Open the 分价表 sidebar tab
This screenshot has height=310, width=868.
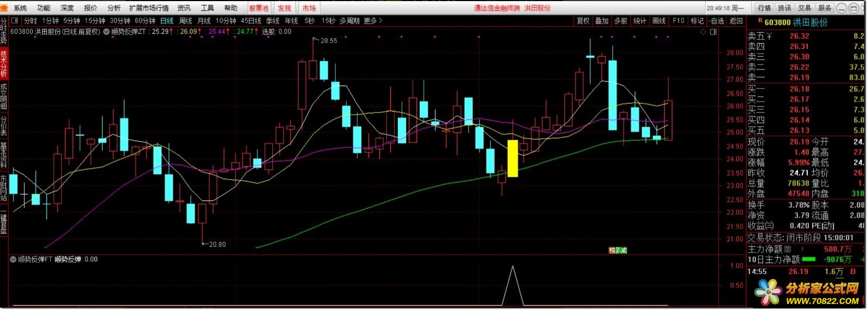[4, 126]
